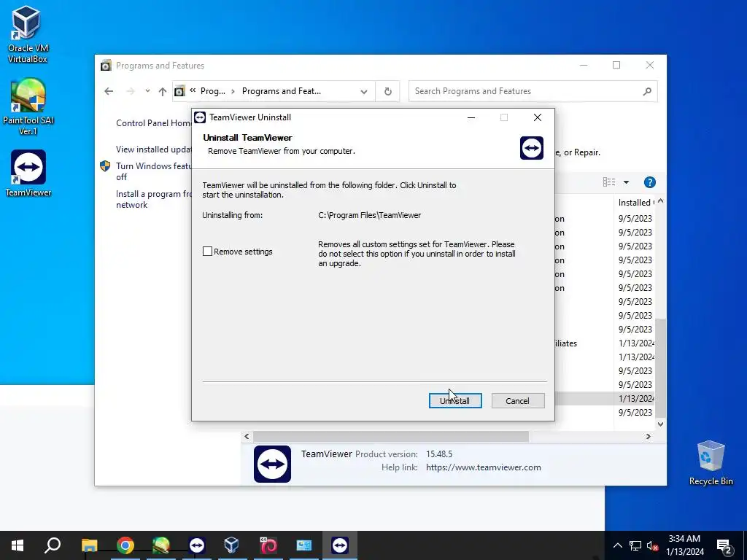
Task: Open the red swirl app in taskbar
Action: pyautogui.click(x=268, y=545)
